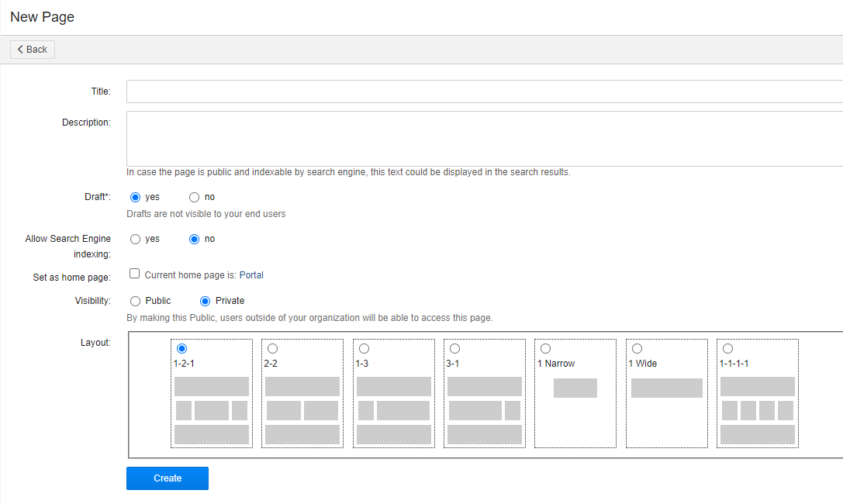Screen dimensions: 843x504
Task: Click the 1-2-1 layout preview thumbnail
Action: click(212, 410)
